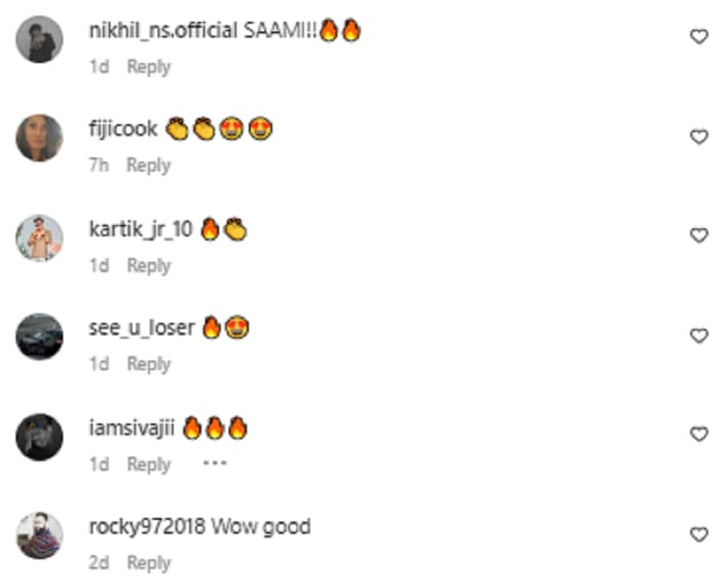Open more options on iamsivajii's comment

[x=215, y=463]
